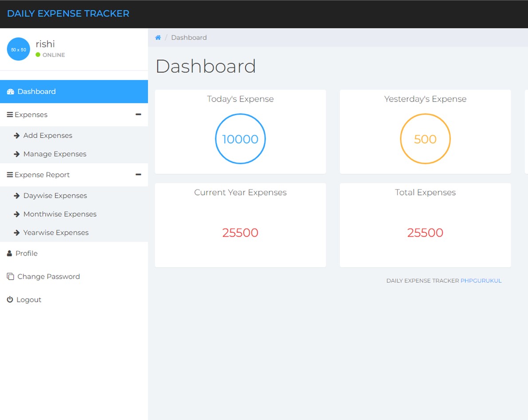
Task: View Yearwise Expenses report
Action: point(56,233)
